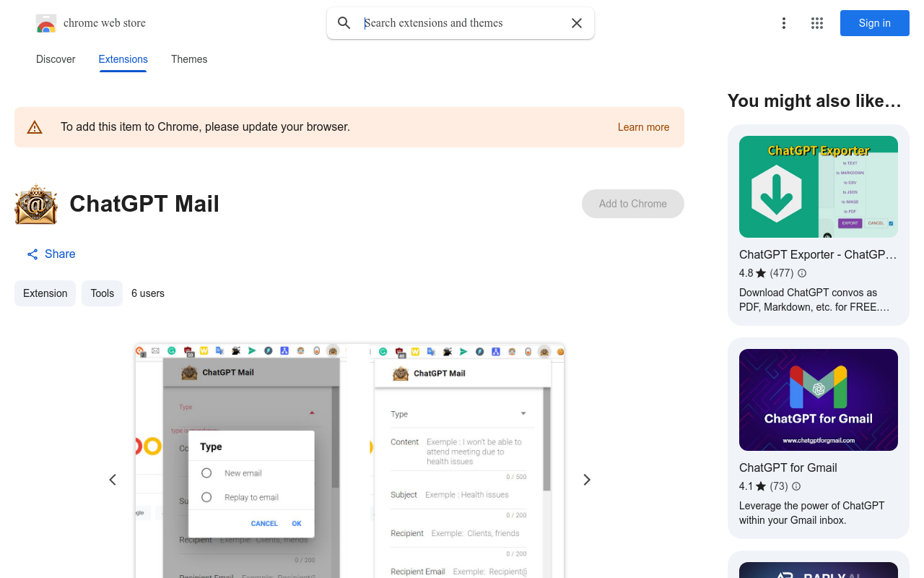The image size is (924, 578).
Task: Show next screenshot with right arrow
Action: click(587, 480)
